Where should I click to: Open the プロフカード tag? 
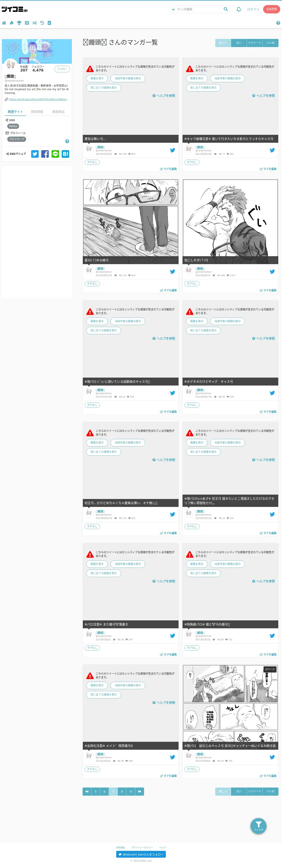click(17, 139)
